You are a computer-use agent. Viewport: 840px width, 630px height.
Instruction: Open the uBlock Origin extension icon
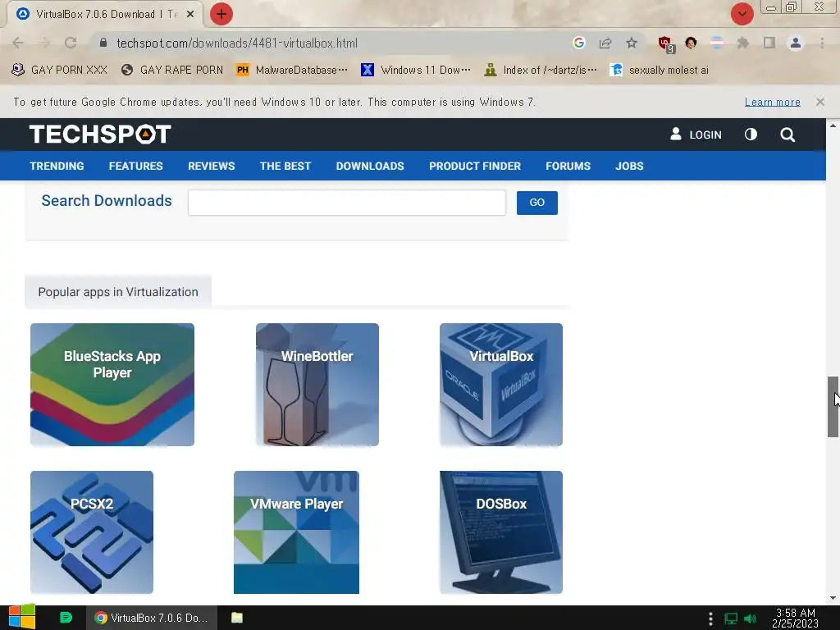pos(666,44)
